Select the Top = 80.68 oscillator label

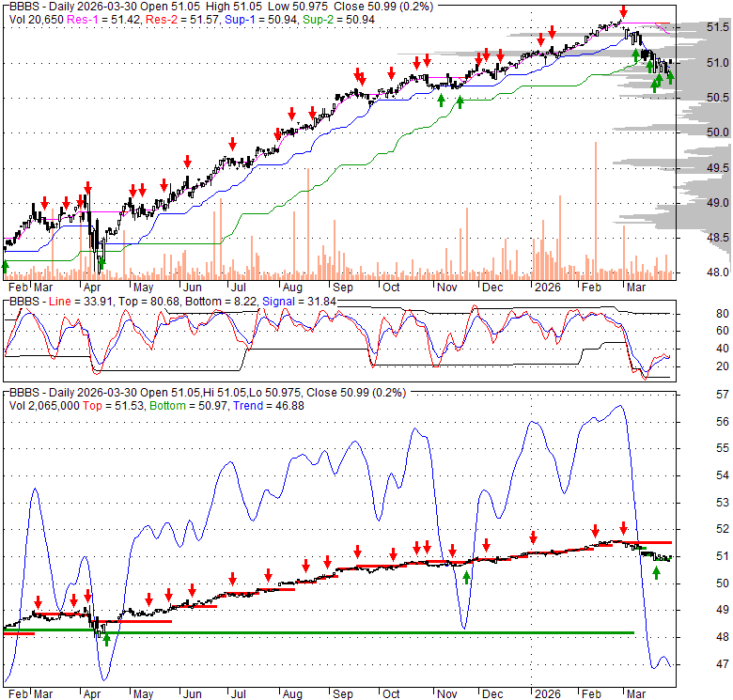tap(148, 302)
